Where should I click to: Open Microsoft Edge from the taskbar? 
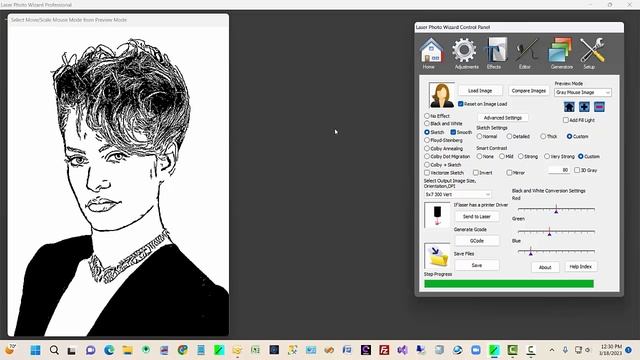(x=109, y=350)
